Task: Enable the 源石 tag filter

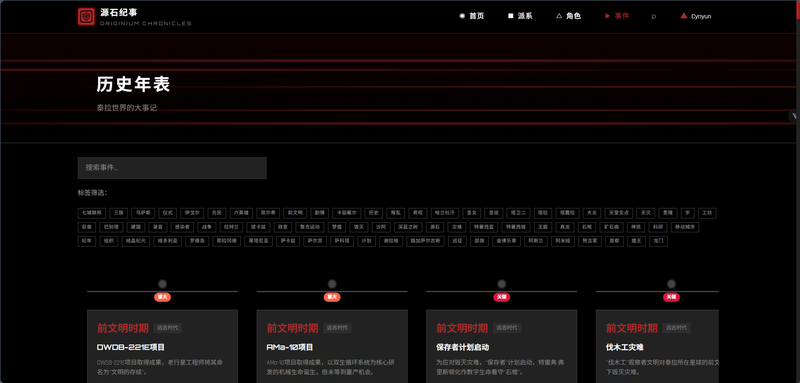Action: click(435, 227)
